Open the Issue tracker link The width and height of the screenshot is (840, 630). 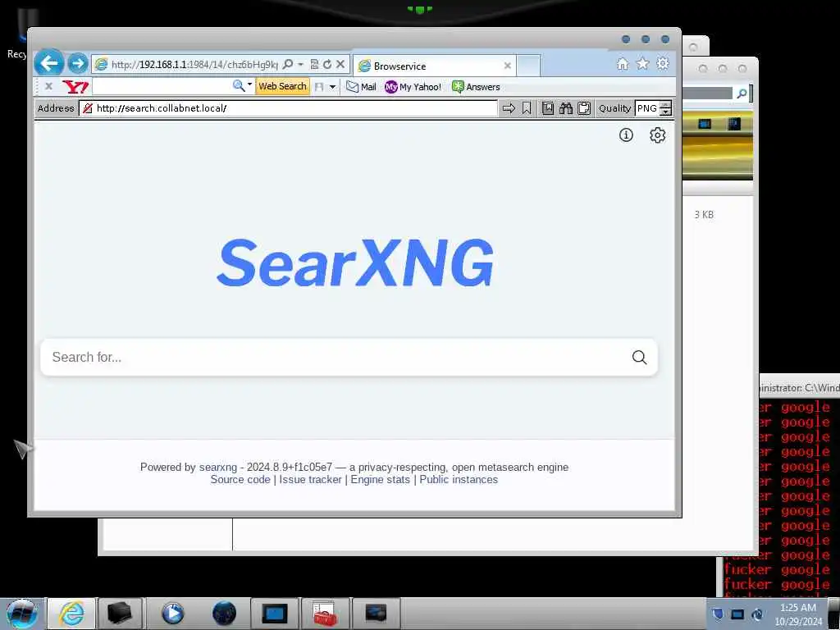click(x=310, y=479)
